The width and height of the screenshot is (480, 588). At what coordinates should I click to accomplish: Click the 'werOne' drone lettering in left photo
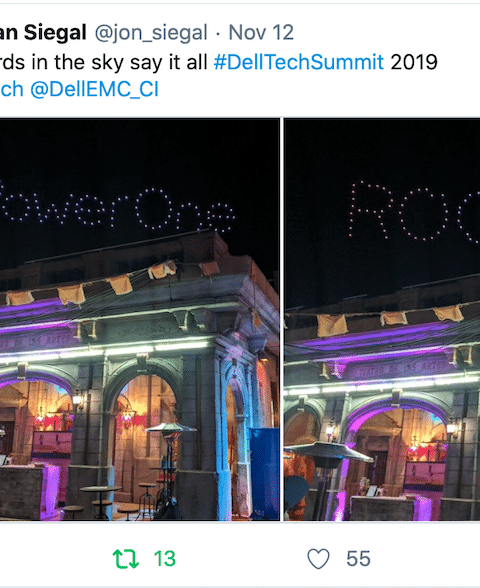tap(116, 208)
